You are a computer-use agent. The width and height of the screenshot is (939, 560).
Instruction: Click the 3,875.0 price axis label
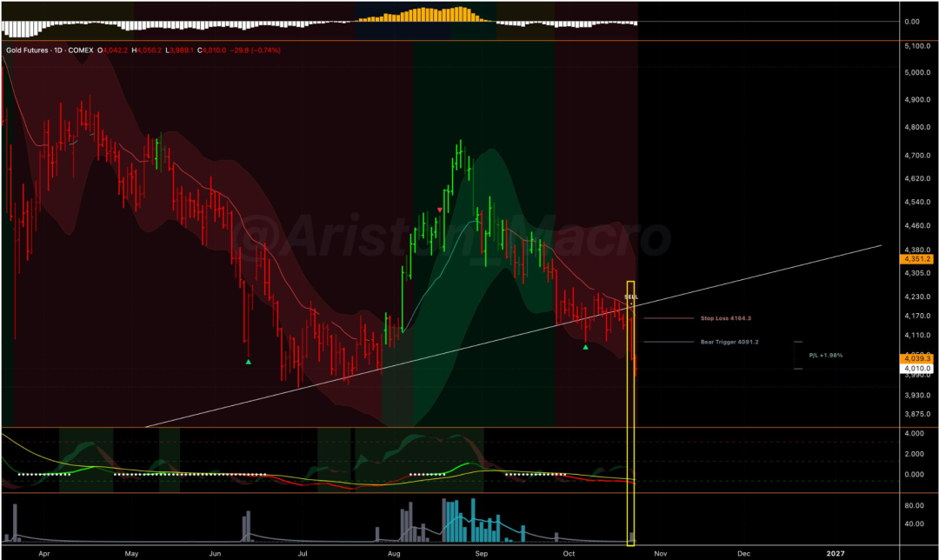[x=917, y=414]
